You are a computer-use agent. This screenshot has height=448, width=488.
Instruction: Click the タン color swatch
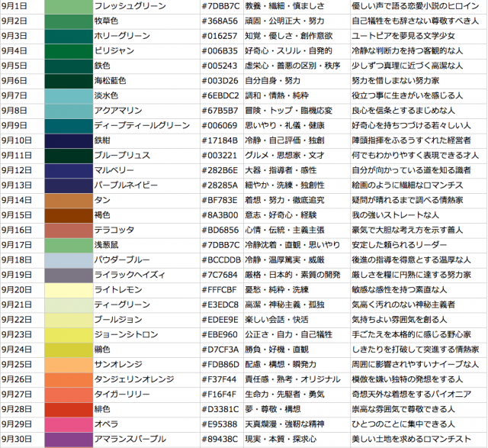[68, 200]
